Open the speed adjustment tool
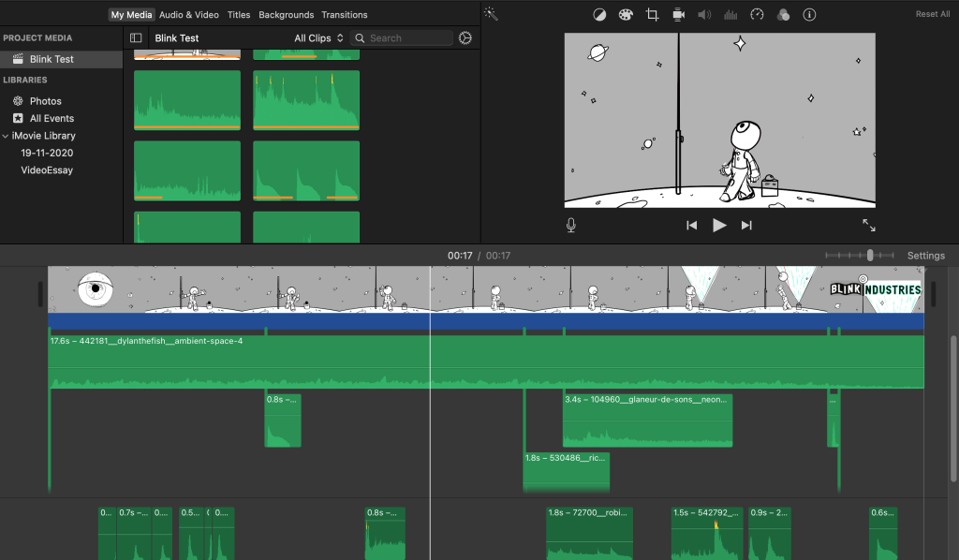Screen dimensions: 959x560 coord(758,15)
